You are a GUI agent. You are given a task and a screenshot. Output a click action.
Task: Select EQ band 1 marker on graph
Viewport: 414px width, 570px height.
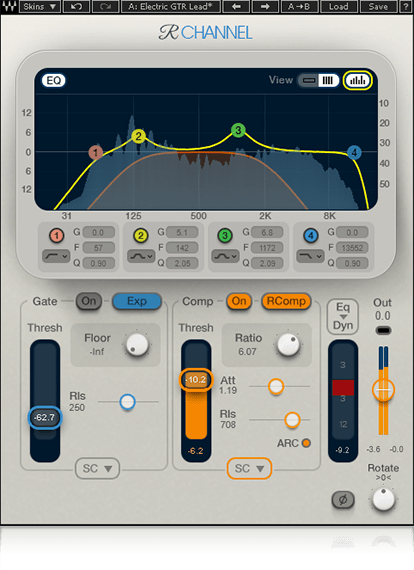point(96,153)
